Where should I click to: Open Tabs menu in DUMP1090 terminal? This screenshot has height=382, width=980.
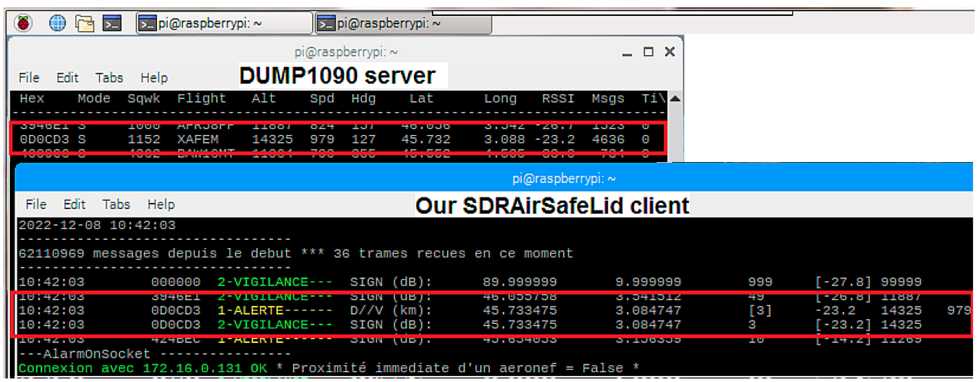109,78
